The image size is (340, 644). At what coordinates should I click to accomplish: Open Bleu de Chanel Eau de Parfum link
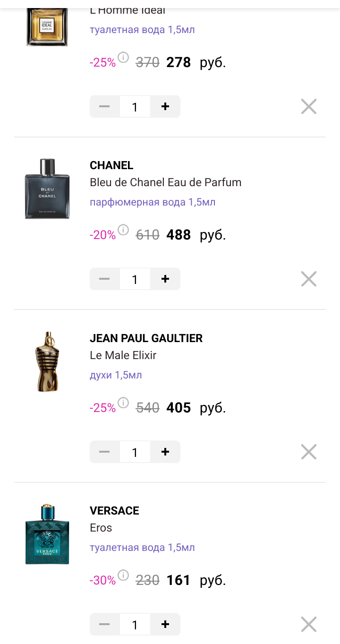click(165, 182)
